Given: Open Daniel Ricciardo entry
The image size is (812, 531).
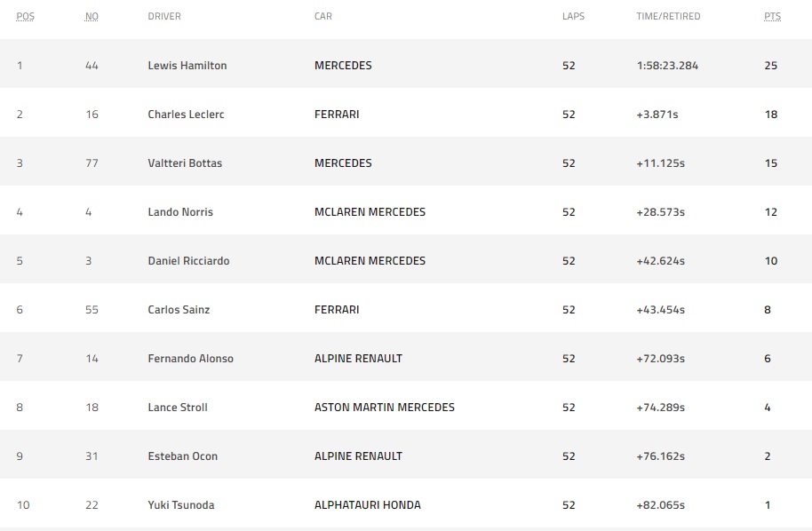Looking at the screenshot, I should click(x=188, y=260).
